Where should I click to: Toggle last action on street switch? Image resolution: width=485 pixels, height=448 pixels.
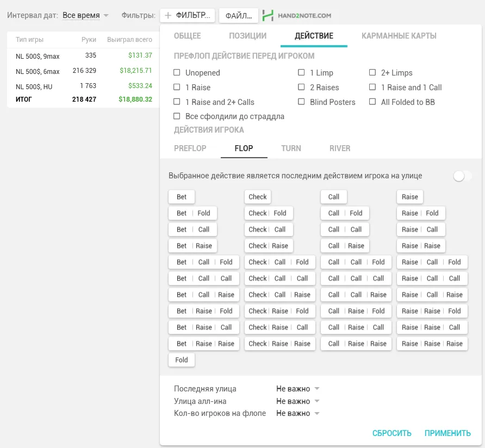click(x=462, y=176)
